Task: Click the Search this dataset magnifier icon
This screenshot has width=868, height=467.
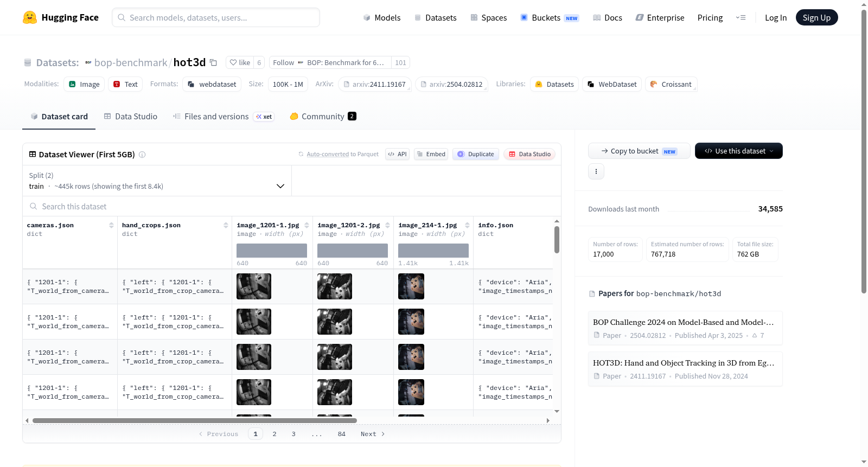Action: [34, 207]
